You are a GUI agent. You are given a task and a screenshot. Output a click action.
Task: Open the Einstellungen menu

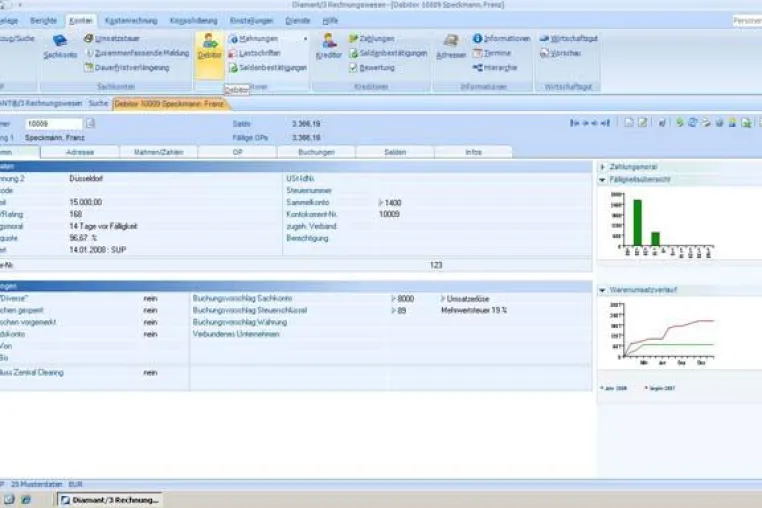(251, 21)
